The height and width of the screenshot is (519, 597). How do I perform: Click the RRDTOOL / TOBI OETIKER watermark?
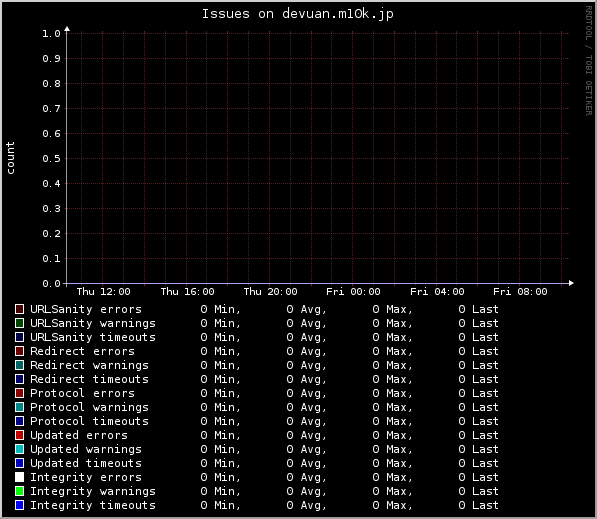(x=589, y=61)
